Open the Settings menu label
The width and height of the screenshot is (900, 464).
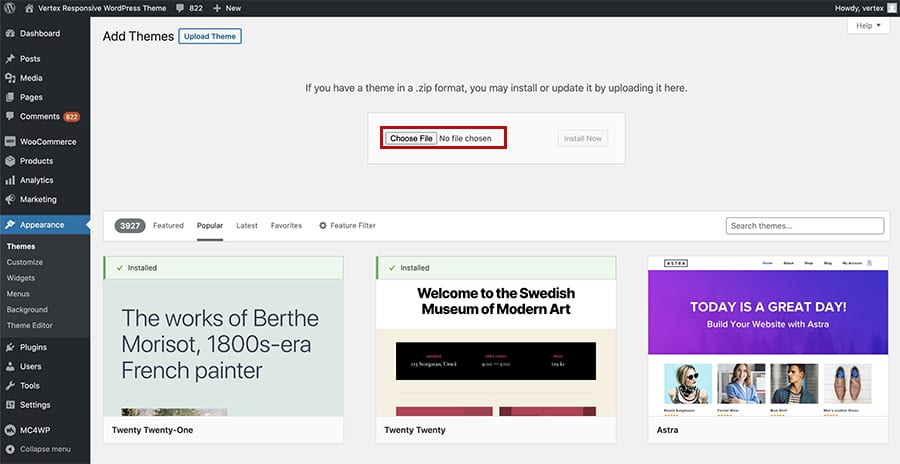click(35, 405)
